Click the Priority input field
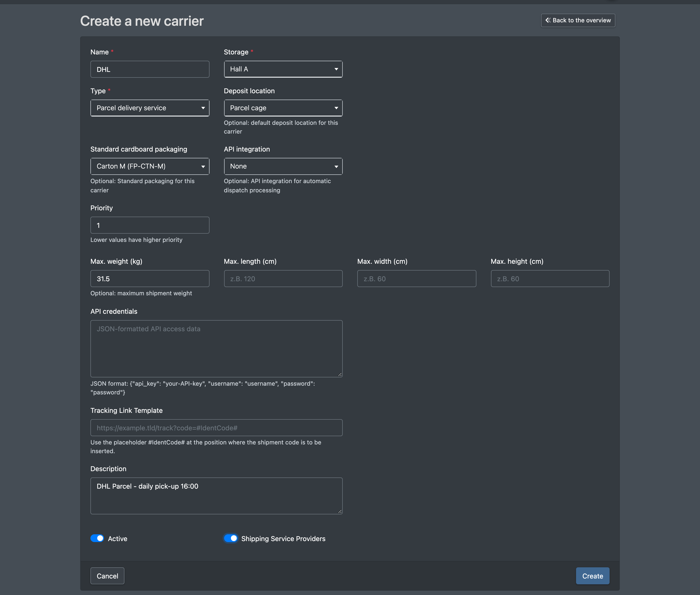Screen dimensions: 700x595 point(150,225)
